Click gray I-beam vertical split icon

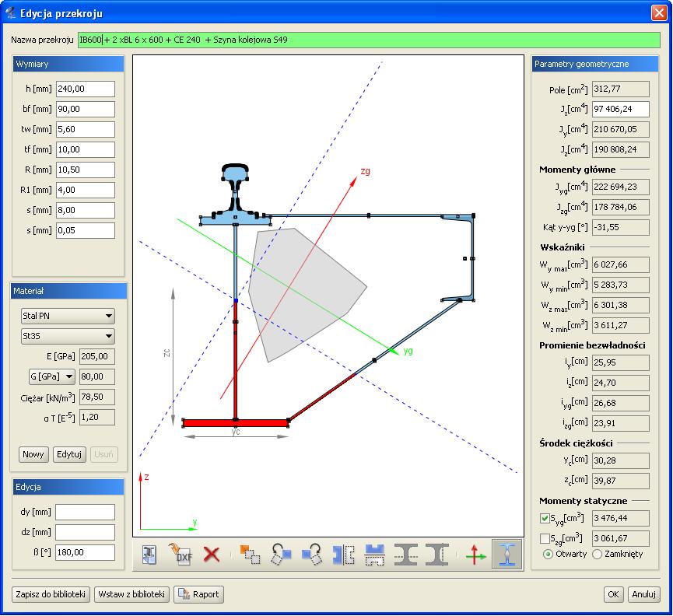(437, 555)
